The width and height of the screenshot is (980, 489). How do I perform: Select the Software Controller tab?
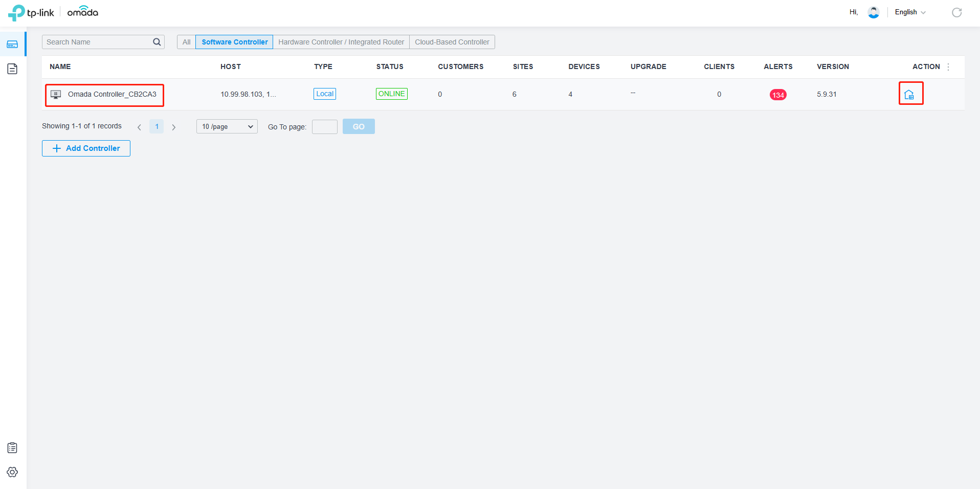[234, 42]
